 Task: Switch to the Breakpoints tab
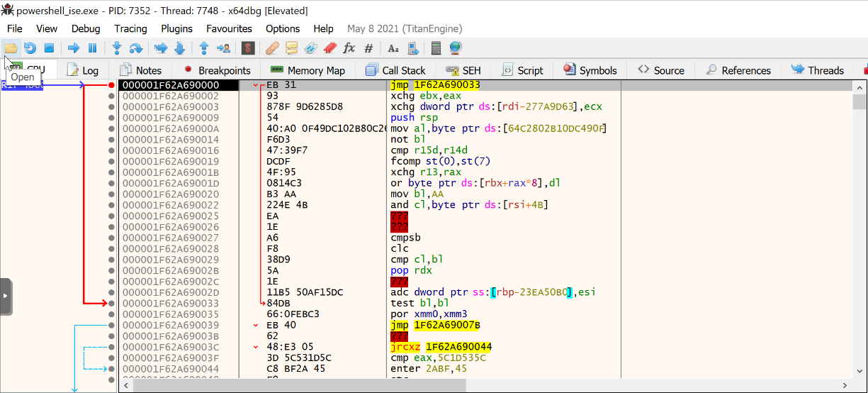point(217,70)
